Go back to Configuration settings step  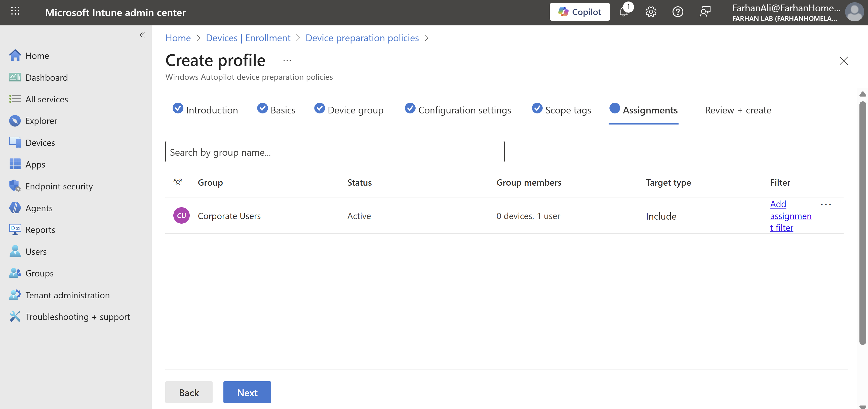tap(464, 110)
